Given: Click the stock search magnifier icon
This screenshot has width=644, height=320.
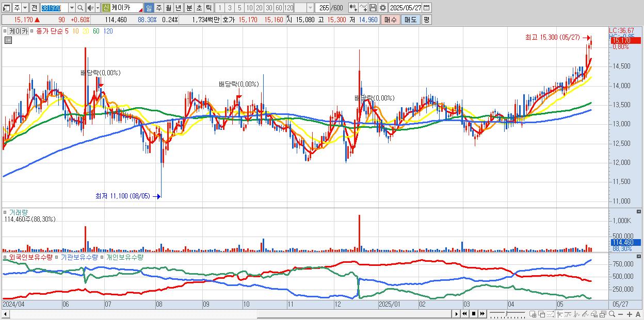Looking at the screenshot, I should pos(81,8).
